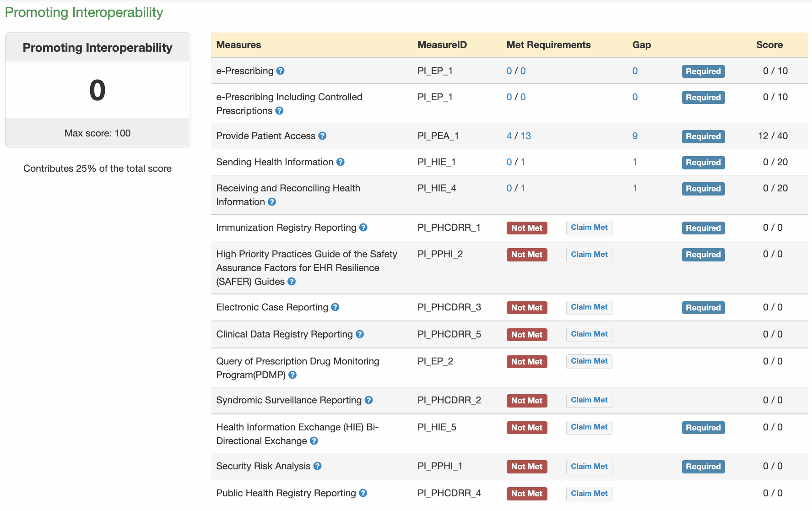Click the 12 / 40 score value
The width and height of the screenshot is (812, 511).
coord(773,136)
